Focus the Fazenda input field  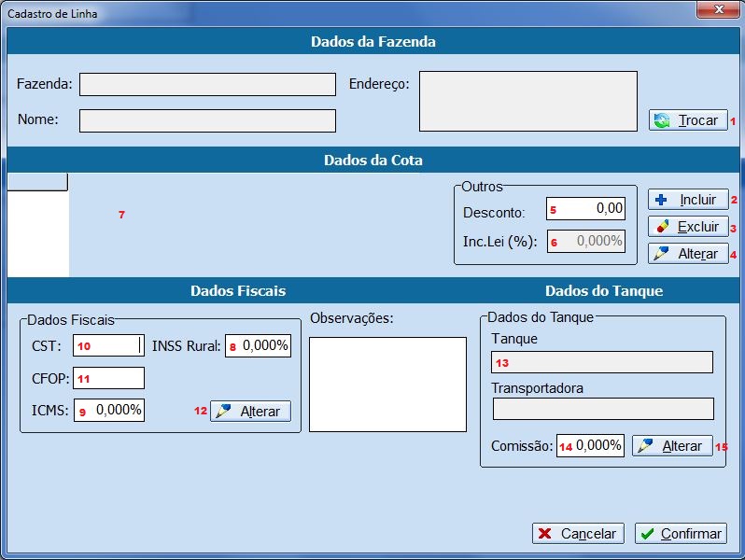[x=206, y=84]
